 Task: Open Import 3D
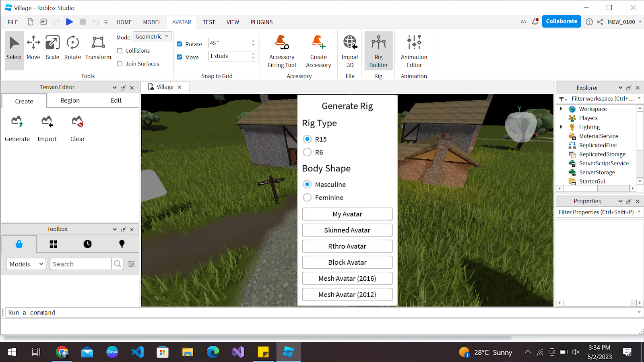pos(350,51)
